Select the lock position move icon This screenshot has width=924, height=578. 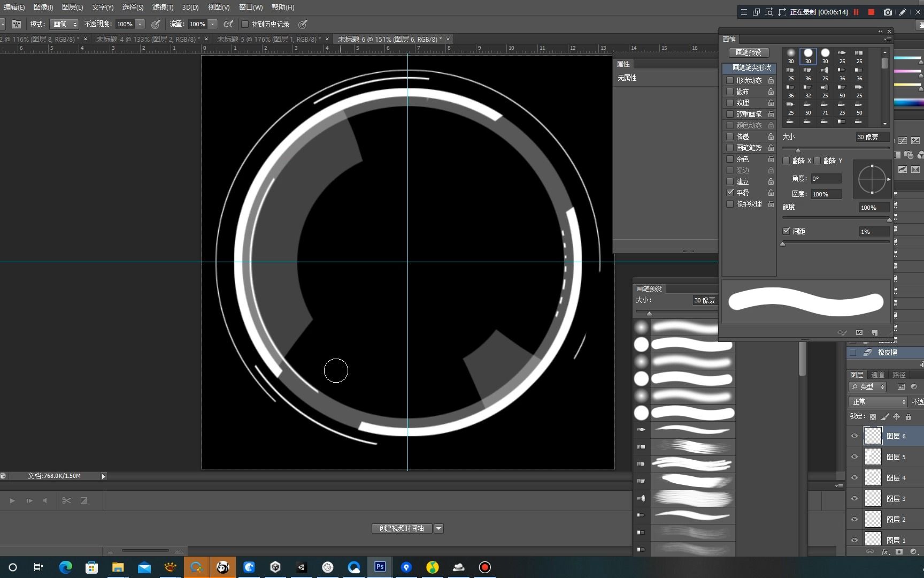pos(897,417)
